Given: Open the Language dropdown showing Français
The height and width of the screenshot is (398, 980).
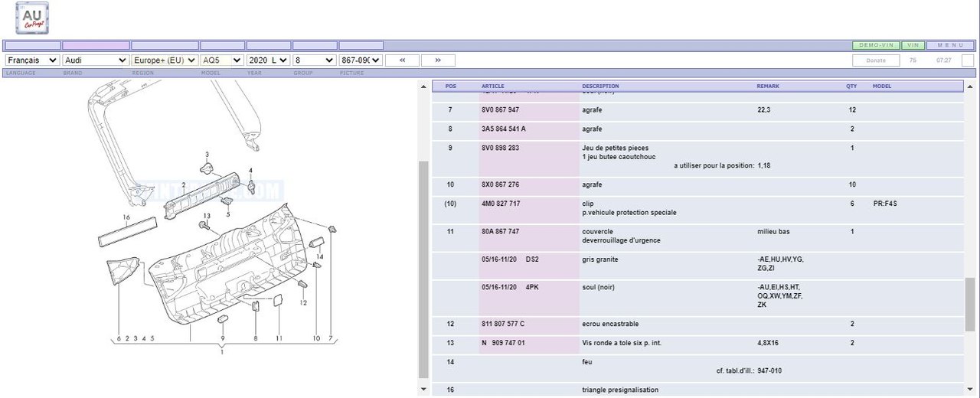Looking at the screenshot, I should click(x=31, y=60).
